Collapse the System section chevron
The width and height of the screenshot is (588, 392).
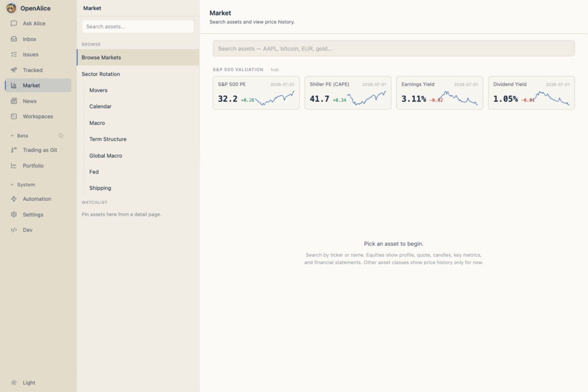tap(12, 185)
